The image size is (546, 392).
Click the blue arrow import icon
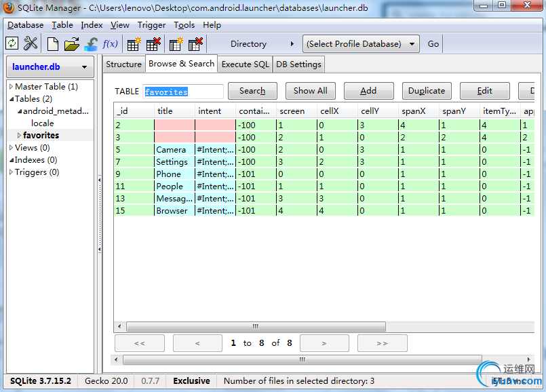(x=91, y=44)
